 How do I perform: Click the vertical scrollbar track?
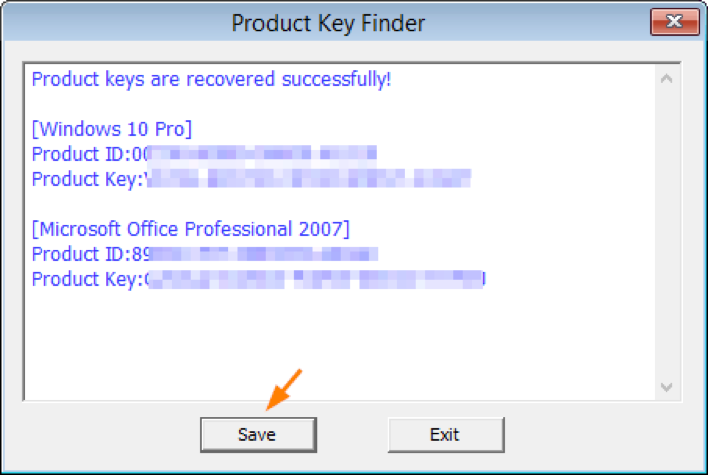[666, 233]
